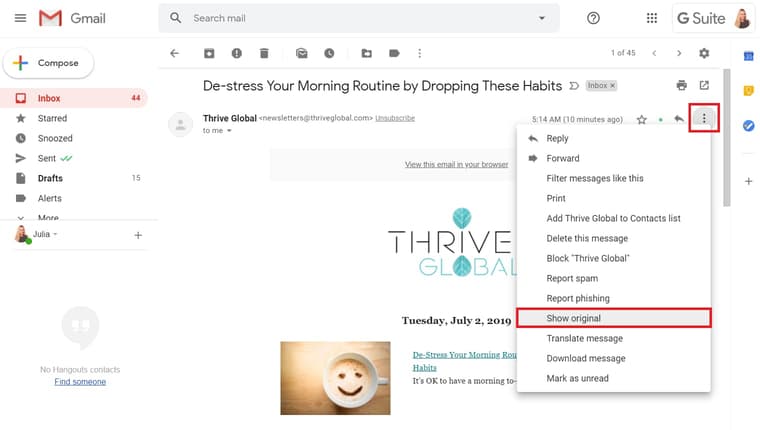Add Thrive Global to Contacts list

tap(614, 219)
